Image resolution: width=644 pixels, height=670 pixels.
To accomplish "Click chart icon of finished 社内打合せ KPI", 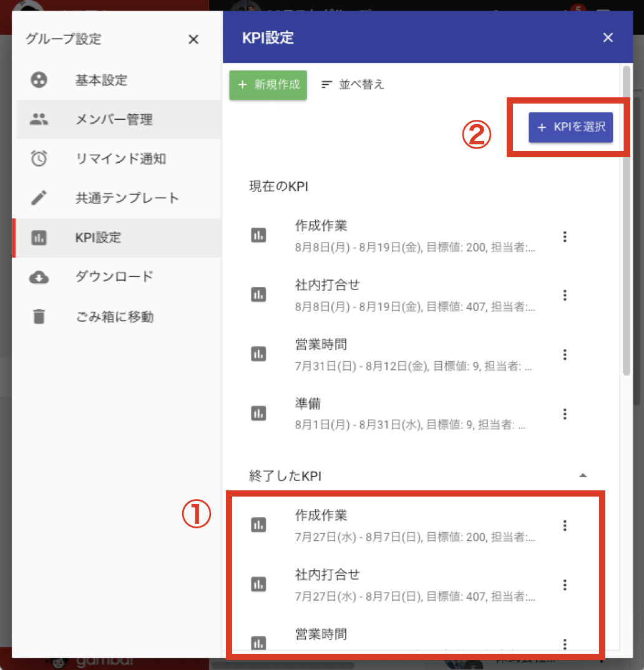I will pyautogui.click(x=258, y=584).
